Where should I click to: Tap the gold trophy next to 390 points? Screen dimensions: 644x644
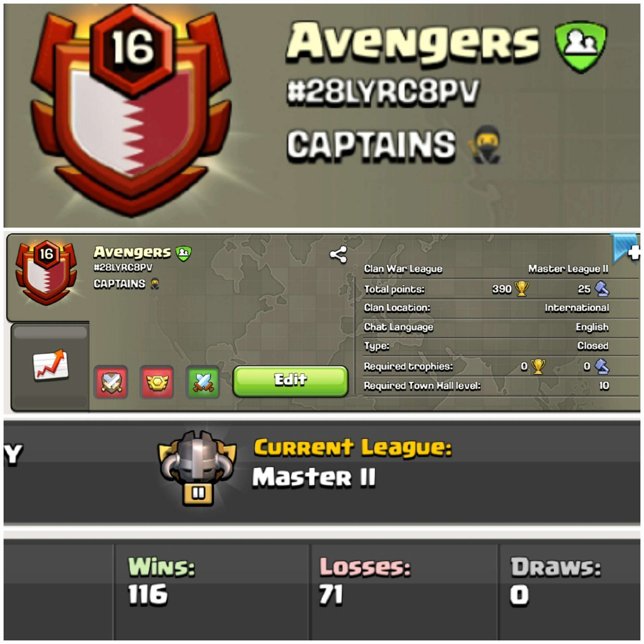(x=522, y=289)
